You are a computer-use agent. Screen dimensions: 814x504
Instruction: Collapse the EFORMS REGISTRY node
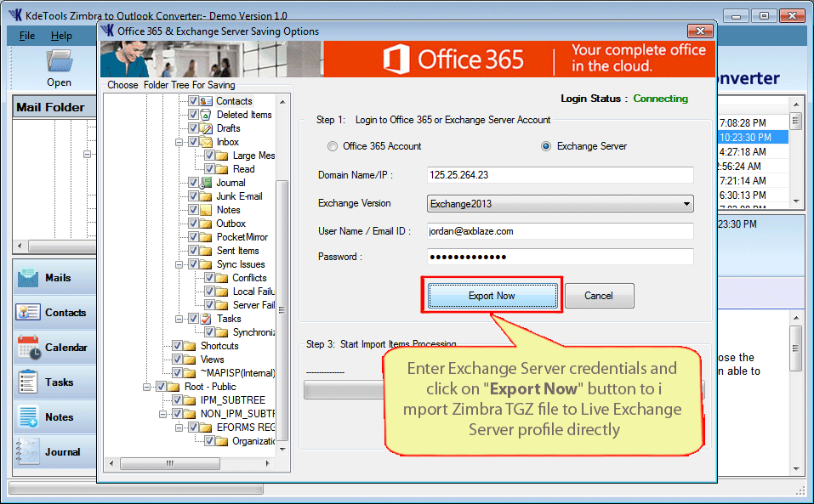(179, 428)
